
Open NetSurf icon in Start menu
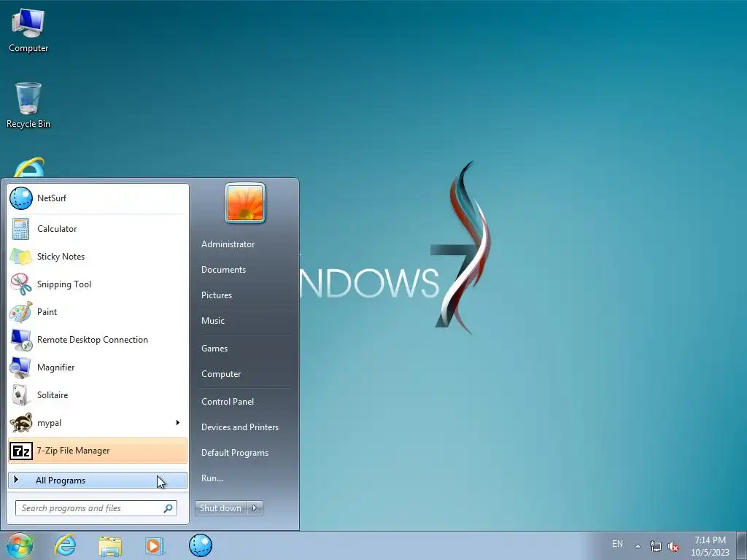[x=21, y=198]
